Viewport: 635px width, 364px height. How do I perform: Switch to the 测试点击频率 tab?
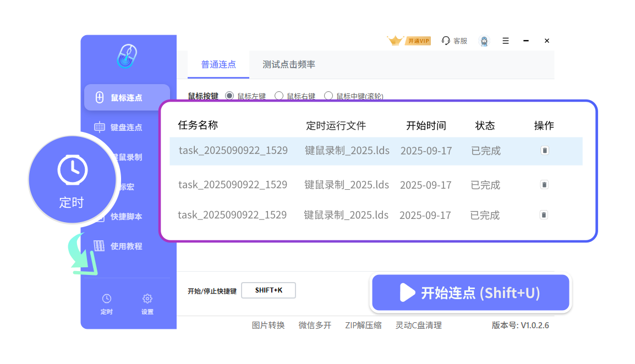click(289, 64)
